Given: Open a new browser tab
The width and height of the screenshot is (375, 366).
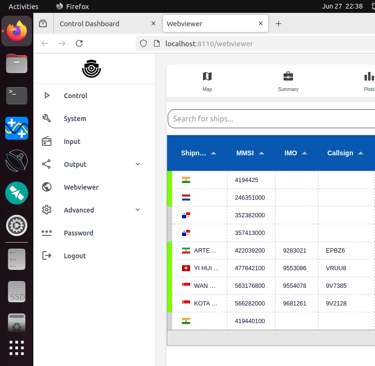Looking at the screenshot, I should 278,24.
